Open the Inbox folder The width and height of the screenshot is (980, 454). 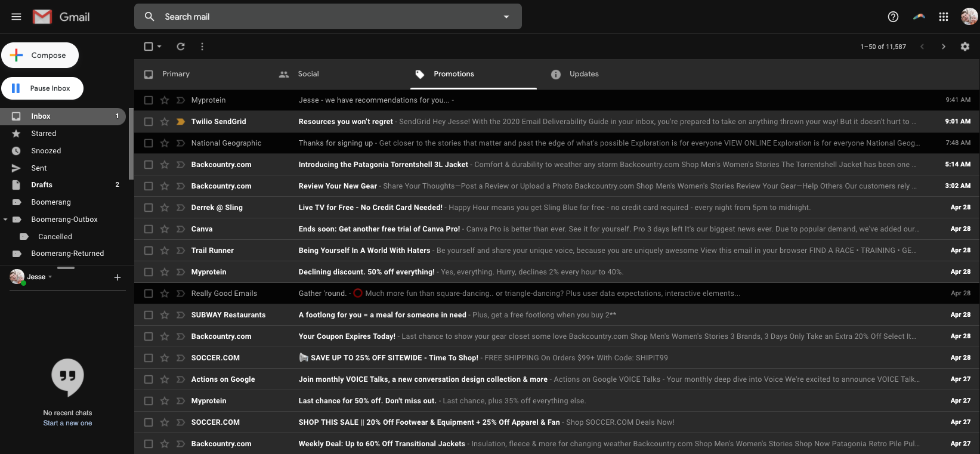pos(63,116)
